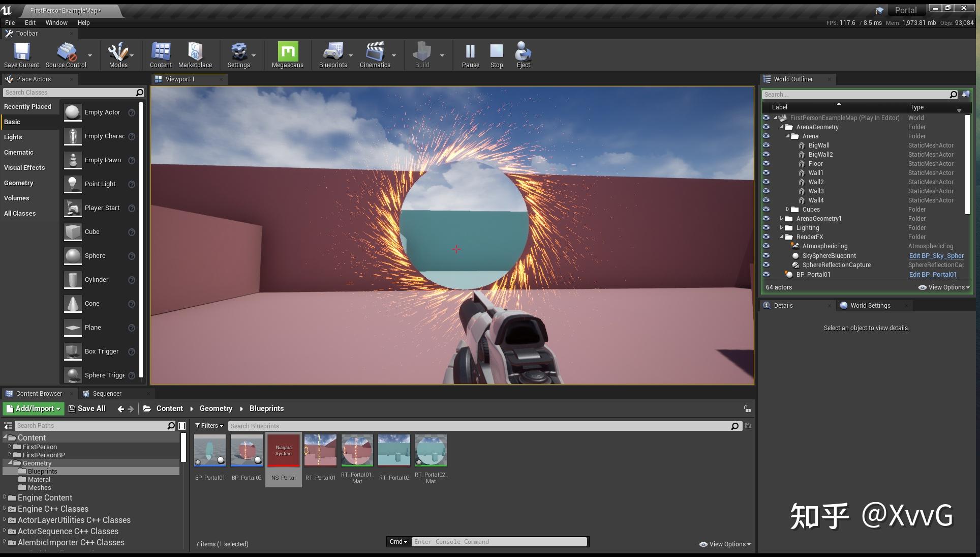Open the Edit menu
Viewport: 980px width, 557px height.
point(29,22)
